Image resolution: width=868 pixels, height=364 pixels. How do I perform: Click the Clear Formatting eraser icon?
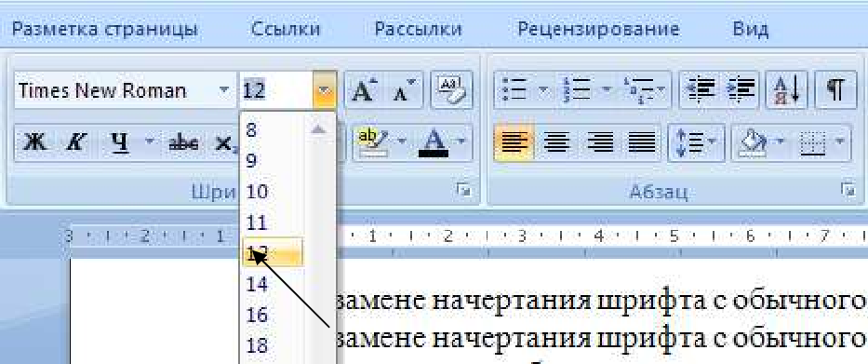pos(452,89)
